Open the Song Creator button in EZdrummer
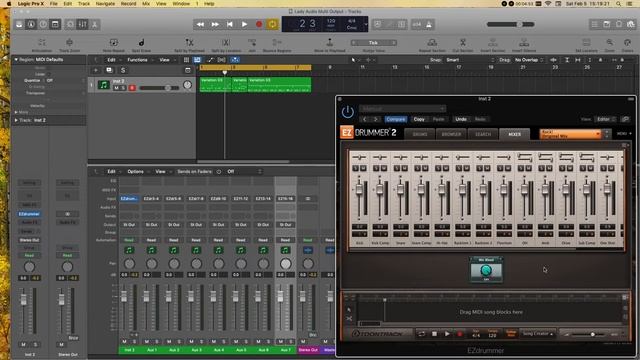 tap(538, 334)
